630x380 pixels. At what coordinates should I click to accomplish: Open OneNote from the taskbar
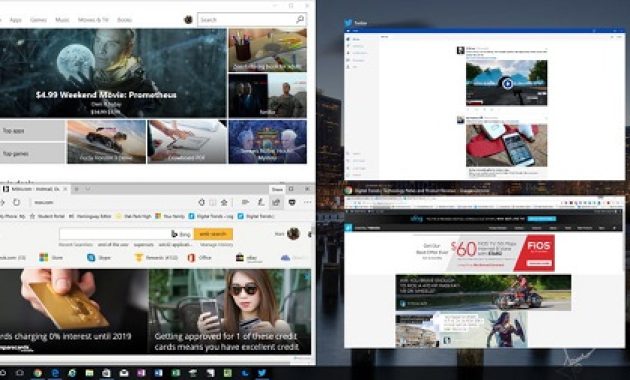pos(141,373)
